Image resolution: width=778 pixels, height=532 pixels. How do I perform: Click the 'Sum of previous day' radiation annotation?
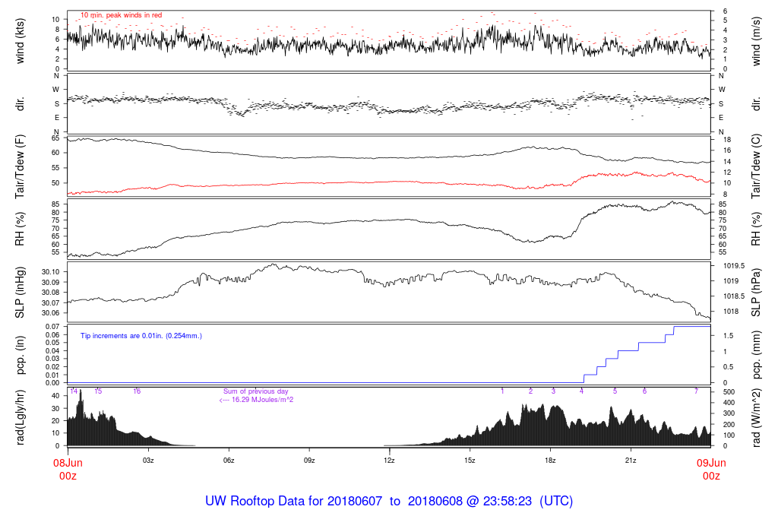pos(255,391)
